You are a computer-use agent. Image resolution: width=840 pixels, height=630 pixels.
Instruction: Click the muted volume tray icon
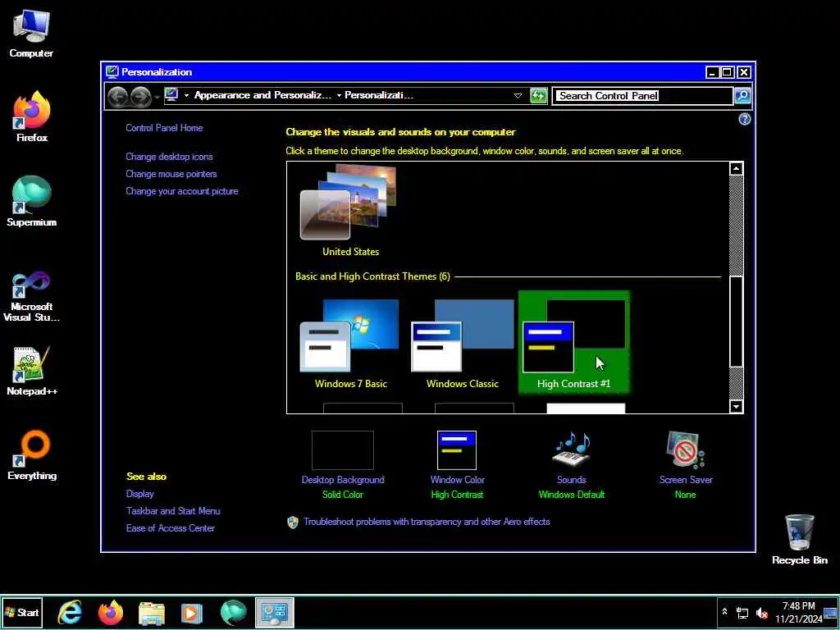pos(762,613)
